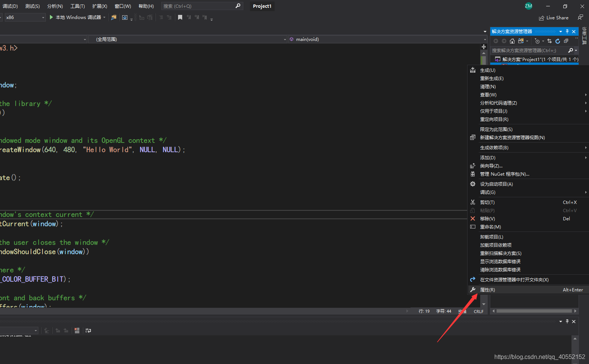Click the previous bookmark icon
589x364 pixels.
[189, 17]
